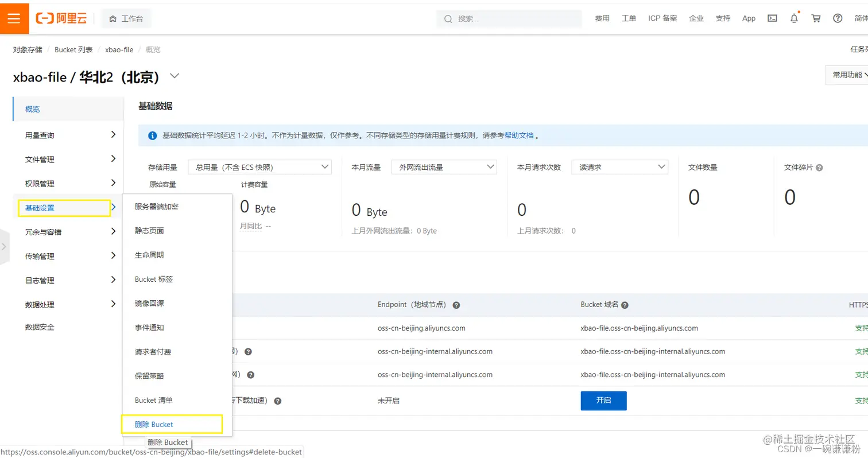The width and height of the screenshot is (868, 458).
Task: Choose 服务器端加密 from the submenu
Action: click(x=157, y=207)
